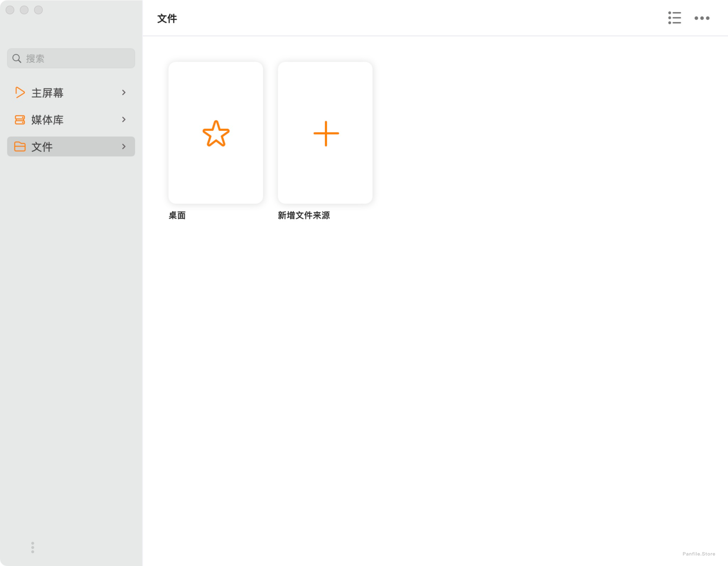This screenshot has height=566, width=728.
Task: Switch to list view with the list icon
Action: pos(674,18)
